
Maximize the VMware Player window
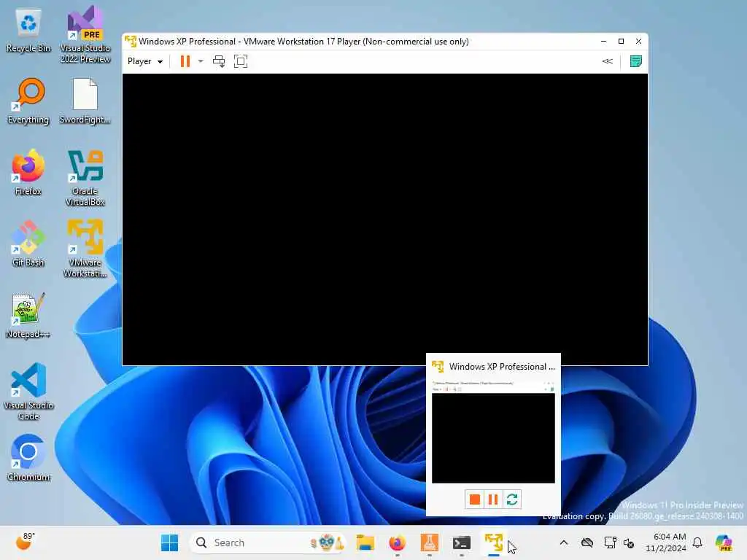point(622,42)
